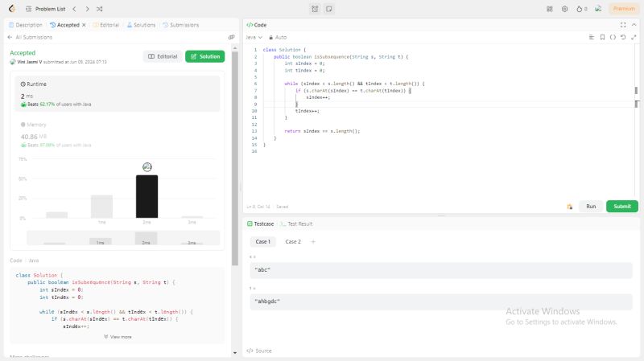Maximize the Code panel with the fullscreen icon

[x=623, y=25]
